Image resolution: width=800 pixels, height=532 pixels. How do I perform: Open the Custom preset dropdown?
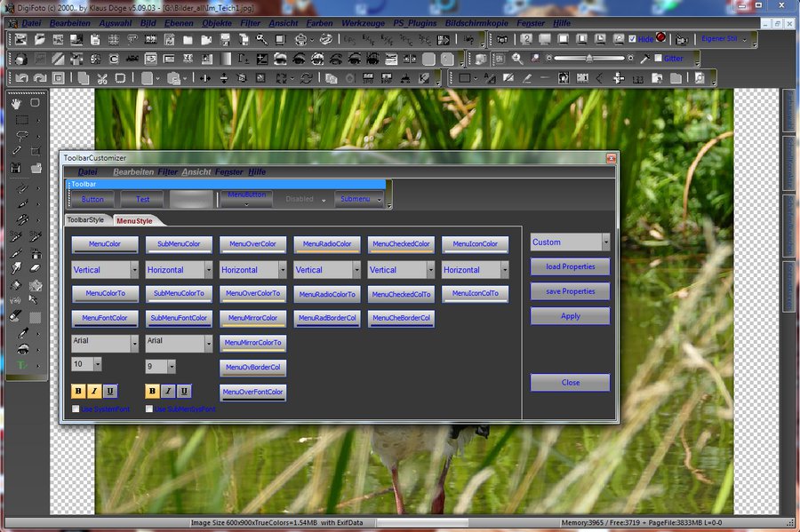(605, 242)
